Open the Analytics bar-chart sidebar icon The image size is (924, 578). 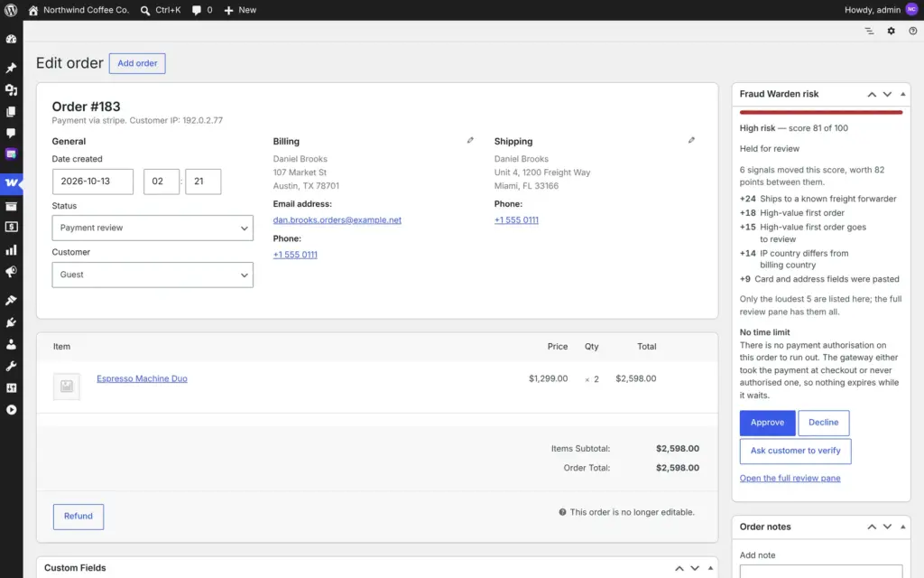point(11,250)
